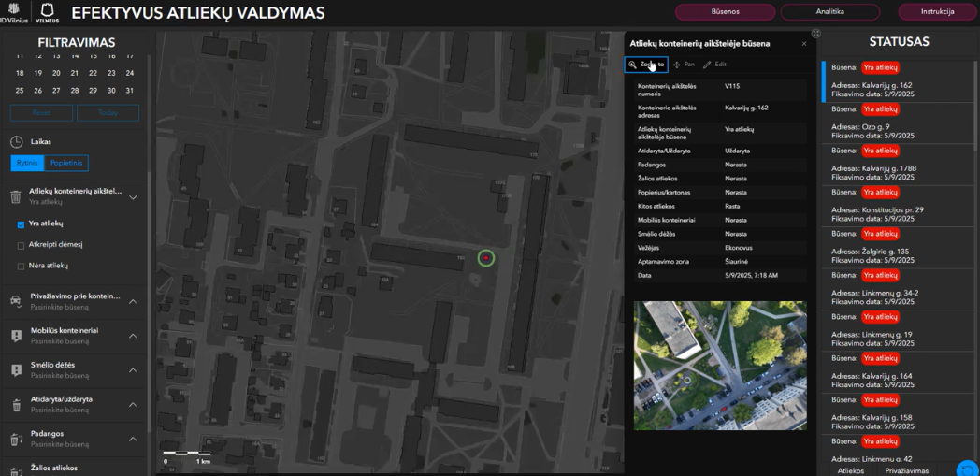Open the Instrukcija tab
Viewport: 980px width, 476px height.
coord(937,12)
